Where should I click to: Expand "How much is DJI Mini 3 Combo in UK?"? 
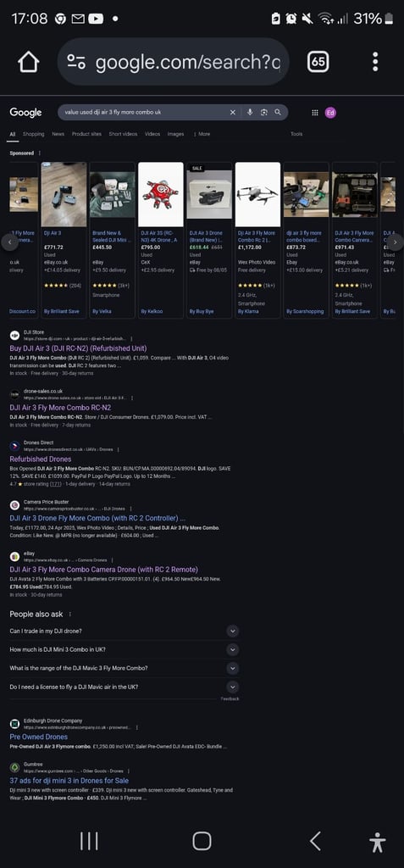coord(124,649)
